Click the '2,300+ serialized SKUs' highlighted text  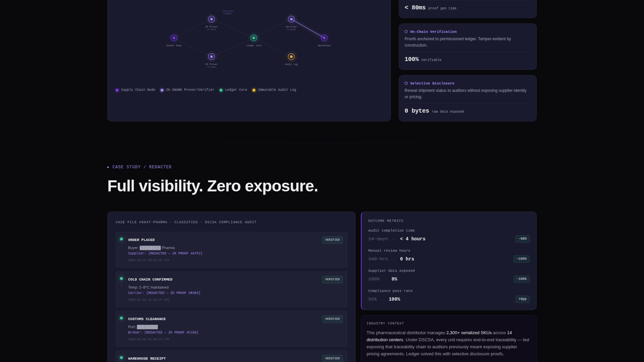[469, 333]
